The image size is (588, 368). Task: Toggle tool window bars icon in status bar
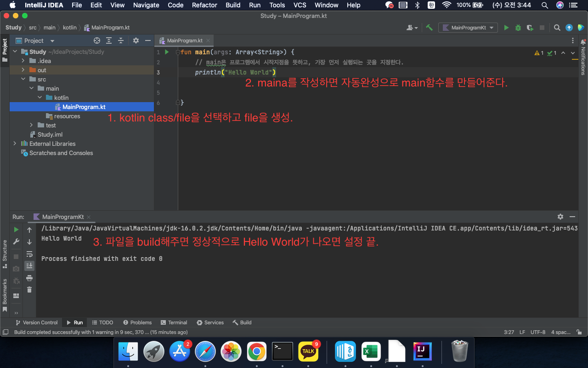[6, 332]
